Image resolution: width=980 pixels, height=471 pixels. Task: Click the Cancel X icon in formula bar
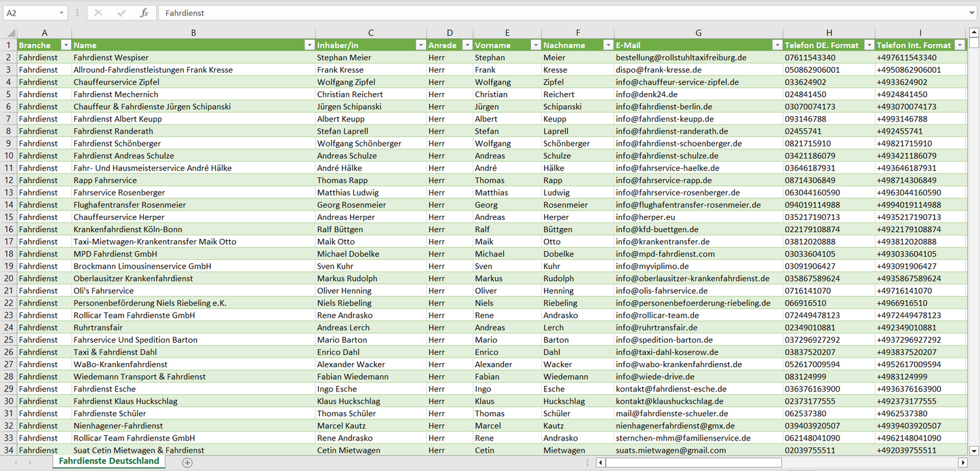click(98, 13)
